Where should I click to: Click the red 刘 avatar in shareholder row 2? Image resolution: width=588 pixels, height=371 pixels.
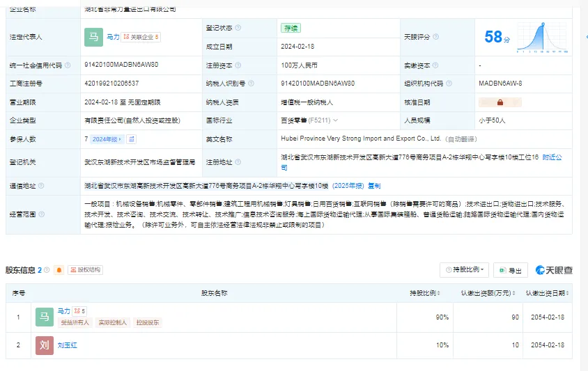(45, 345)
